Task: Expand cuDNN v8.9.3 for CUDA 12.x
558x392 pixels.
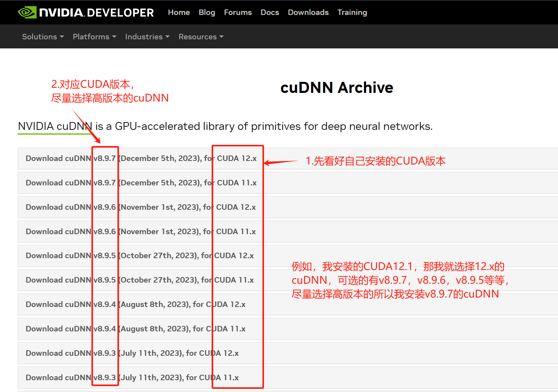Action: point(288,353)
